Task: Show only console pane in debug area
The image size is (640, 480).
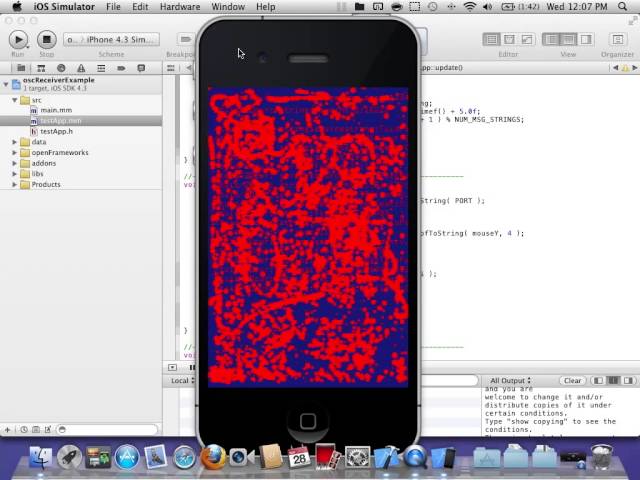Action: pyautogui.click(x=629, y=380)
